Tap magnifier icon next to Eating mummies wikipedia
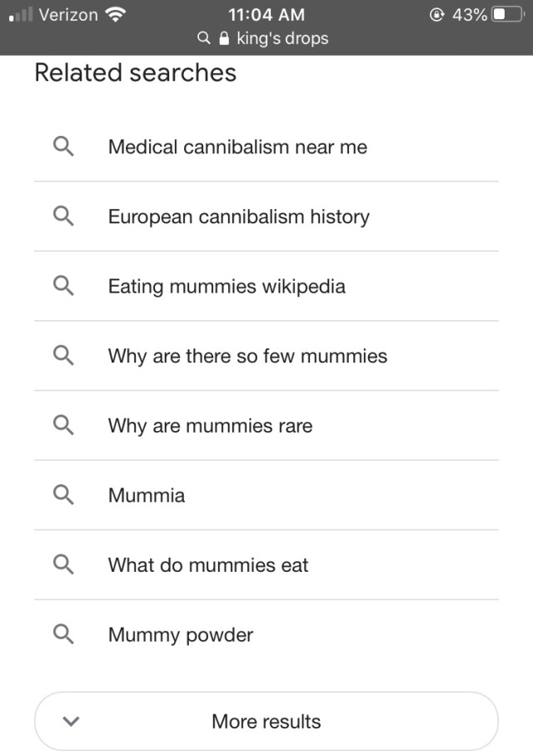 click(x=63, y=285)
